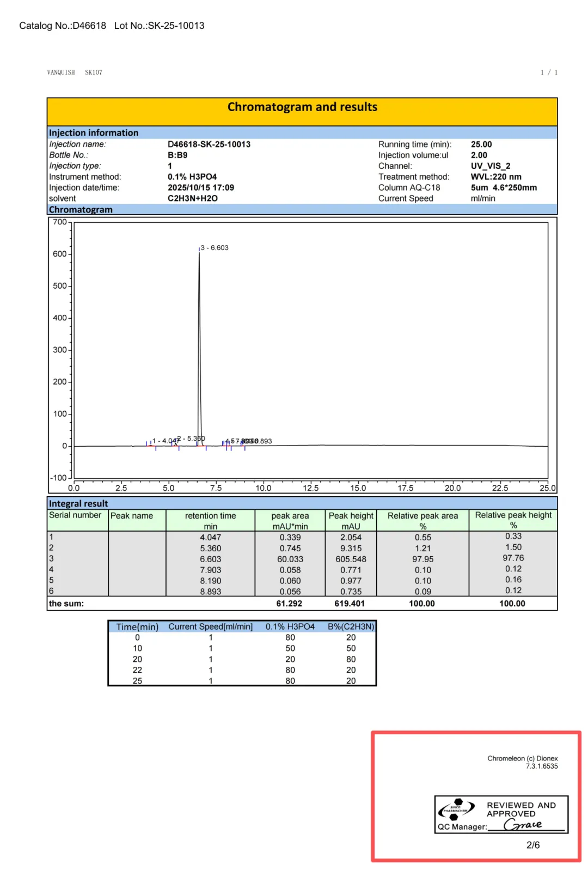Click the injection date '2025/10/15 17:09'

201,188
